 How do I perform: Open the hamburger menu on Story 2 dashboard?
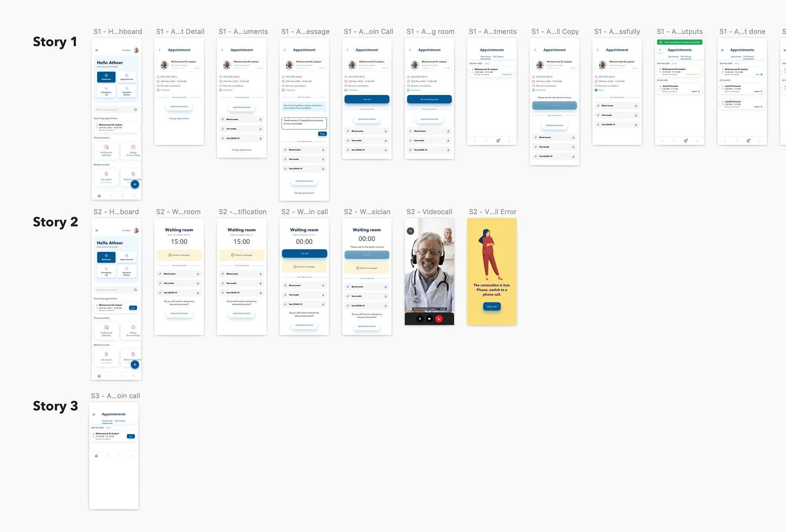pyautogui.click(x=97, y=230)
